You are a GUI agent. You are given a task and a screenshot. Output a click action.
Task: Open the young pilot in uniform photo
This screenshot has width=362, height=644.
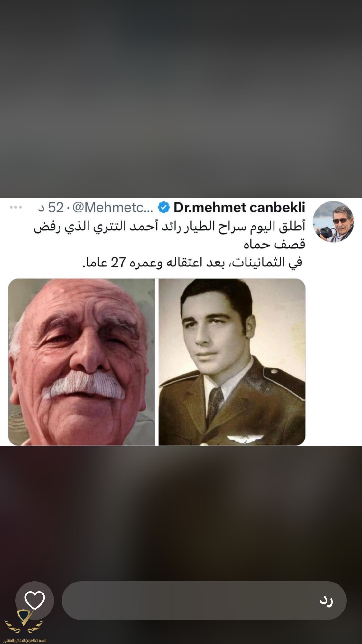(x=232, y=362)
